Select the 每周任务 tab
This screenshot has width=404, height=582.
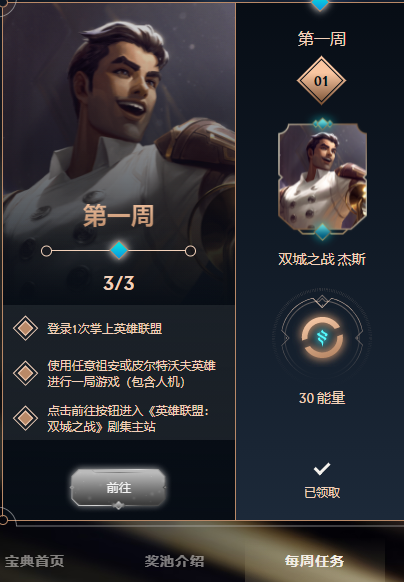314,561
